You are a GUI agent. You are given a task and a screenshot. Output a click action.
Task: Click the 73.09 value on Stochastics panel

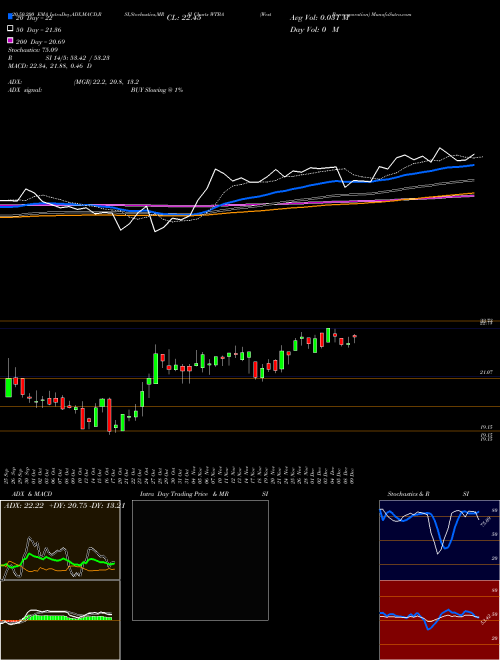pyautogui.click(x=486, y=522)
